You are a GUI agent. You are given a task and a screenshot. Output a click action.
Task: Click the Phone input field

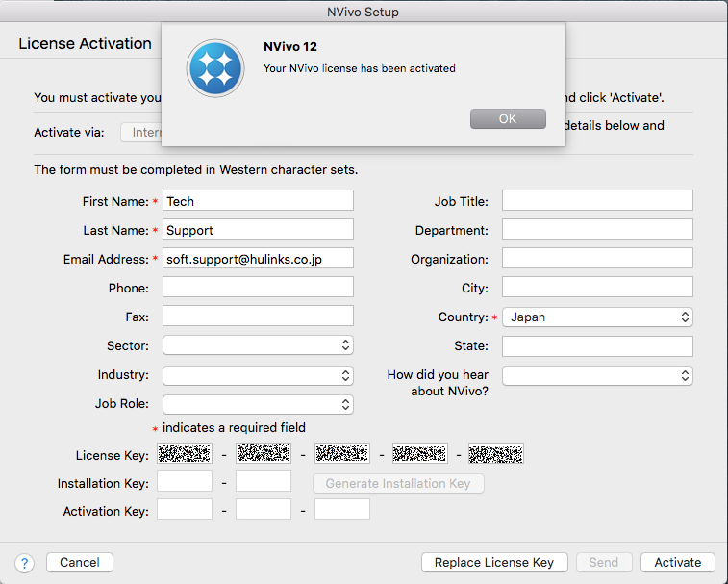point(258,287)
